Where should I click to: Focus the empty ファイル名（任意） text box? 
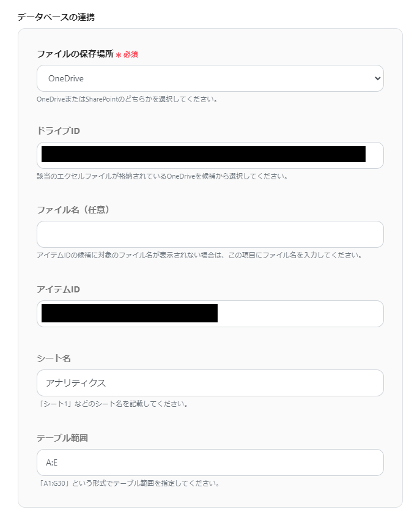(x=210, y=234)
